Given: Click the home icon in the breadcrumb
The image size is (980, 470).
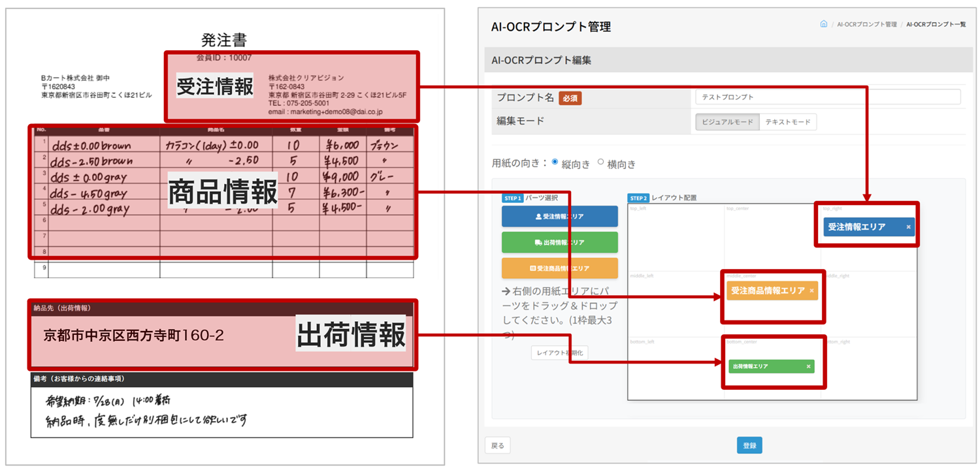Looking at the screenshot, I should click(823, 24).
